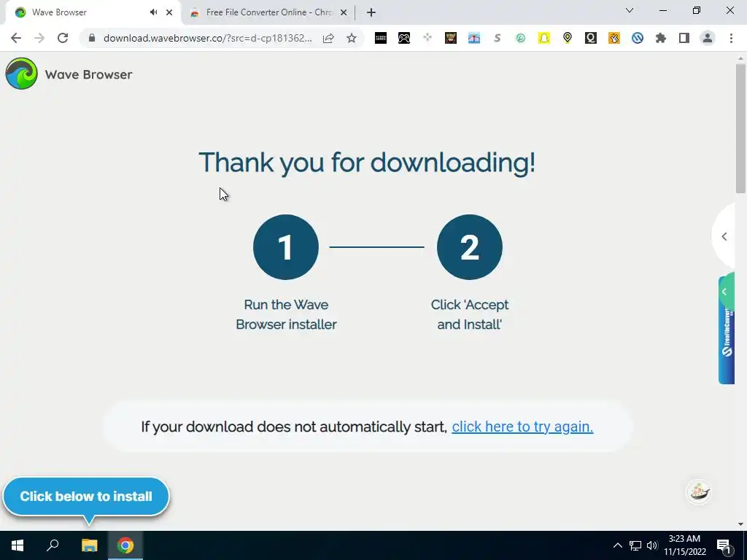The height and width of the screenshot is (560, 747).
Task: Open the black Q extension
Action: 591,38
